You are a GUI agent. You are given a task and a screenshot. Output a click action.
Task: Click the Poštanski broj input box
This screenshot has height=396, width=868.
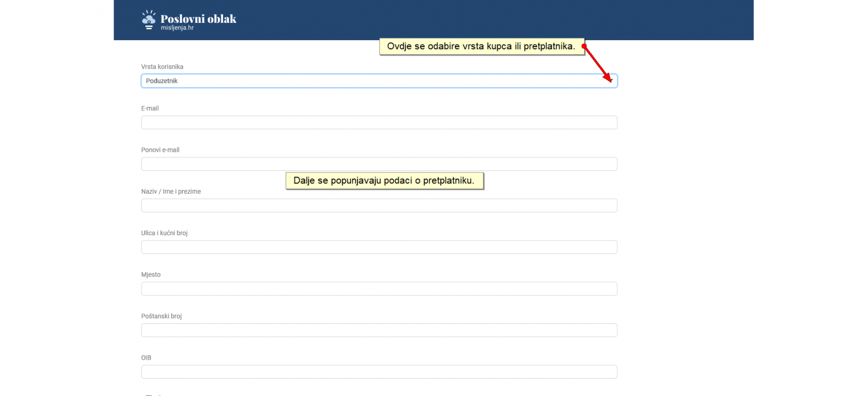point(379,330)
